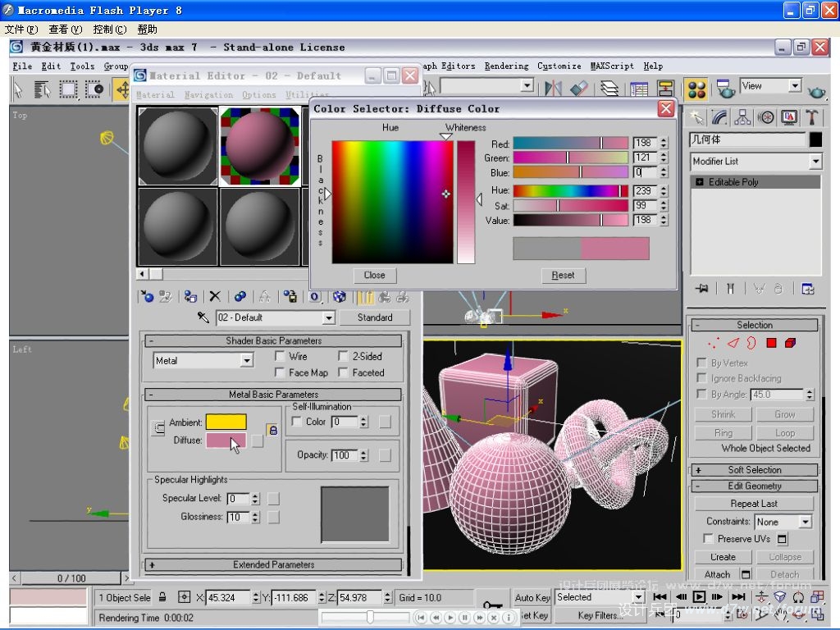Click the Material Editor icon in main toolbar
Viewport: 840px width, 630px height.
point(696,89)
